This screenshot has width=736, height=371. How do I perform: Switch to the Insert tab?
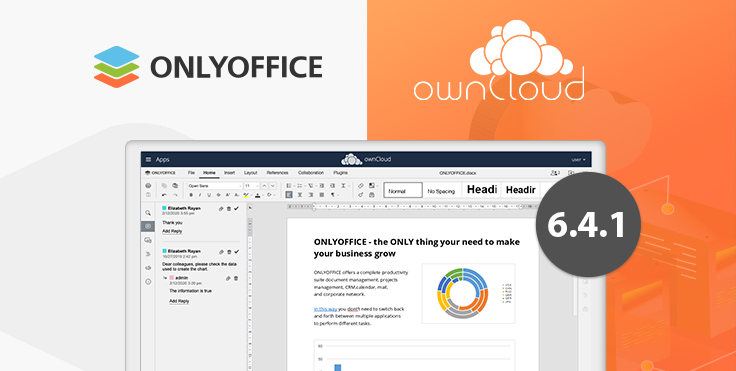tap(230, 173)
